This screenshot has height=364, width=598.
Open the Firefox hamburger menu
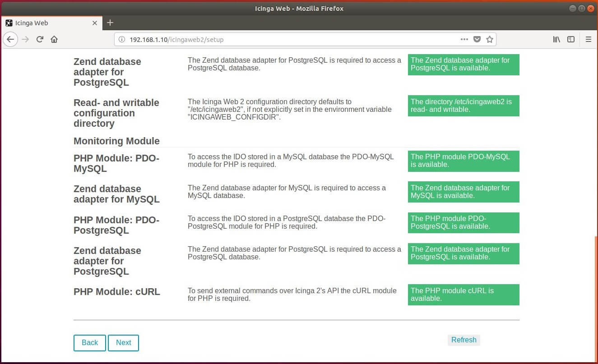588,39
